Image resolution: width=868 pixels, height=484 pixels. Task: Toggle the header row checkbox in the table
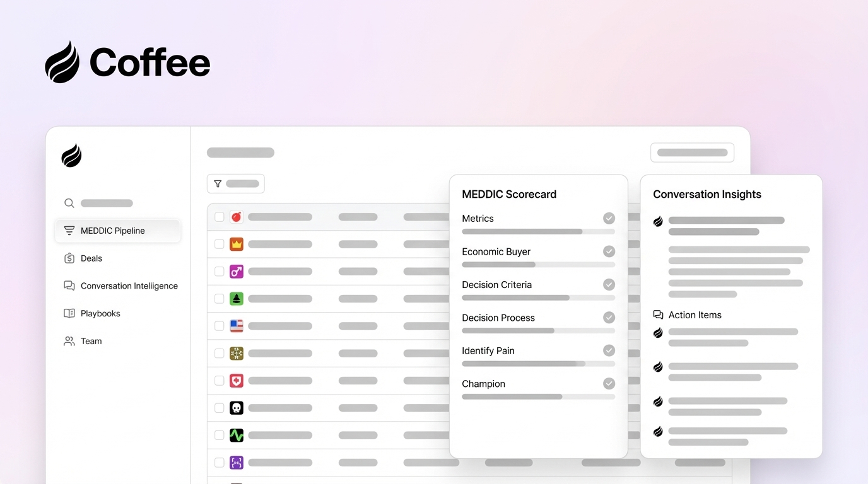[220, 217]
